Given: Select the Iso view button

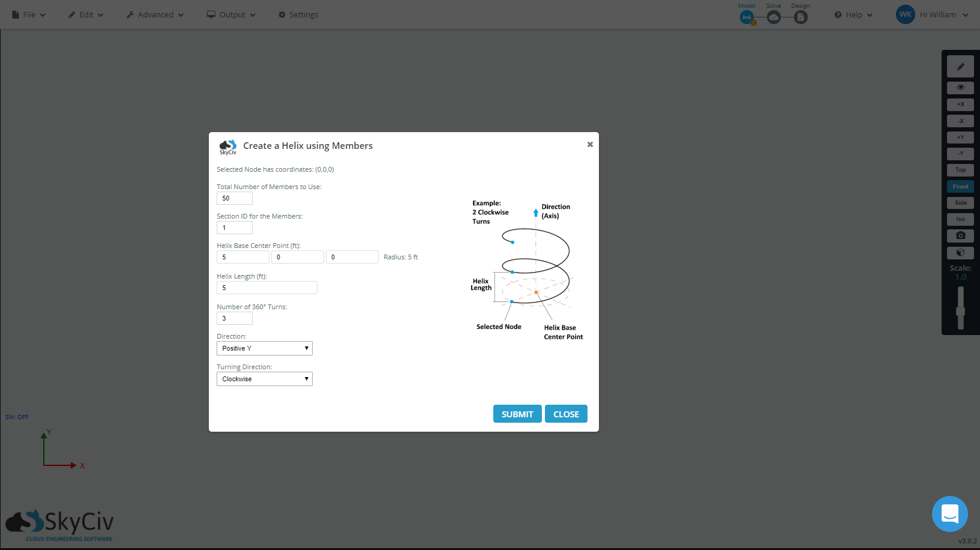Looking at the screenshot, I should point(960,219).
